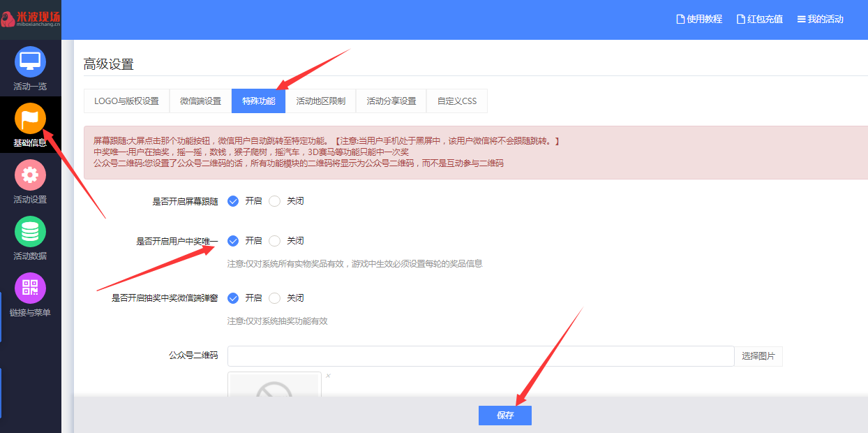Open 活动一览 monitor icon in sidebar
This screenshot has height=433, width=868.
(30, 62)
